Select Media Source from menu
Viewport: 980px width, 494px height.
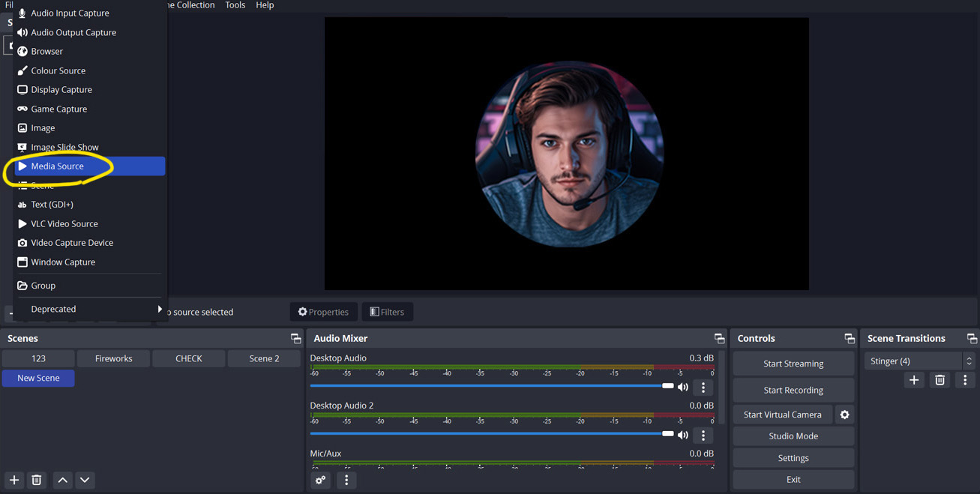[88, 166]
